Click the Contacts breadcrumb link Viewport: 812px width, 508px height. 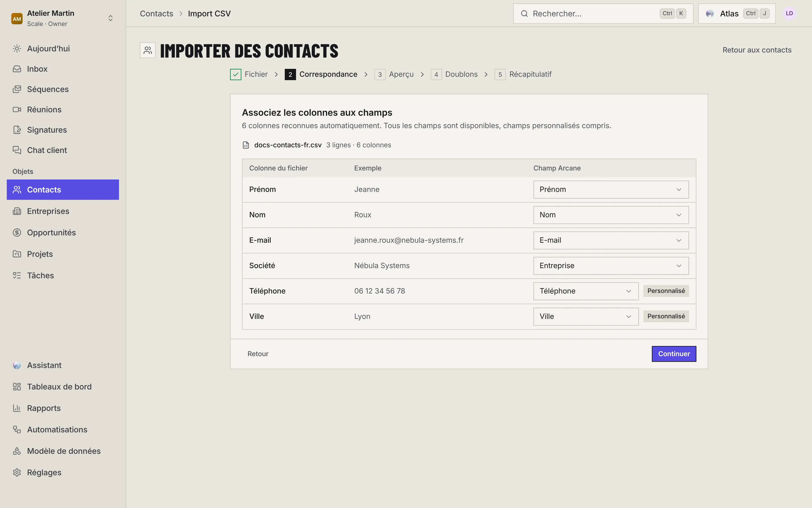pos(156,14)
